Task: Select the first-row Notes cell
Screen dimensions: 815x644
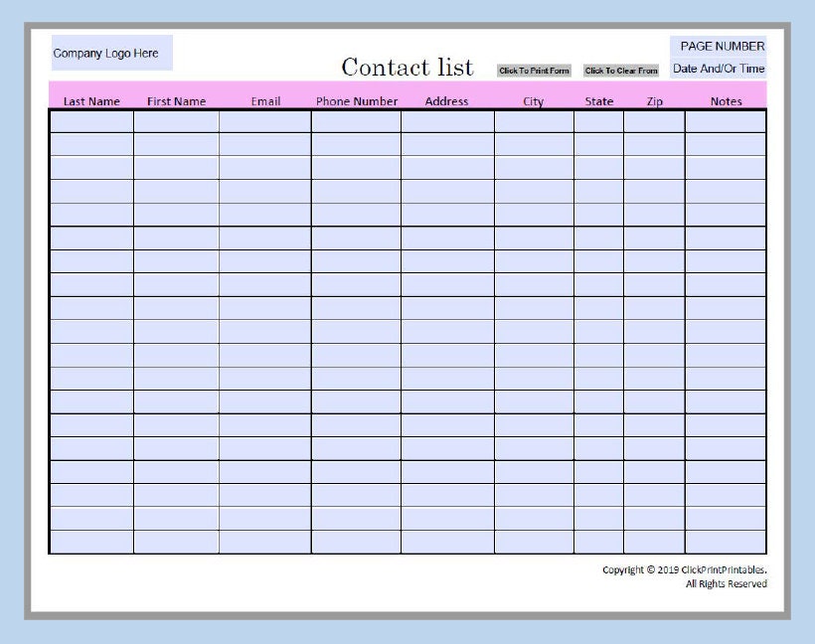Action: 726,121
